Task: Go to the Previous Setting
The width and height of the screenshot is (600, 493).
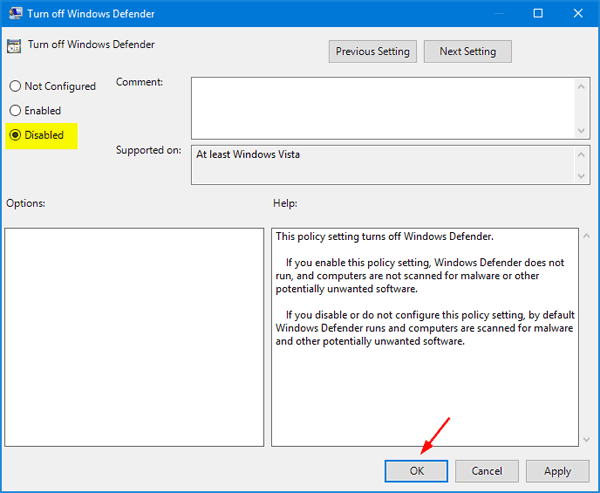Action: tap(371, 51)
